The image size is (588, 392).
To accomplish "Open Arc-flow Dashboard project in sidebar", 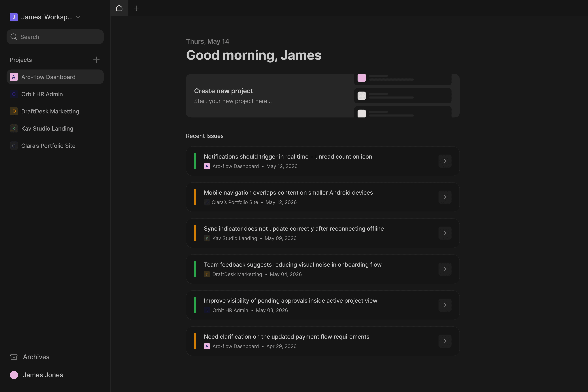I will 55,77.
